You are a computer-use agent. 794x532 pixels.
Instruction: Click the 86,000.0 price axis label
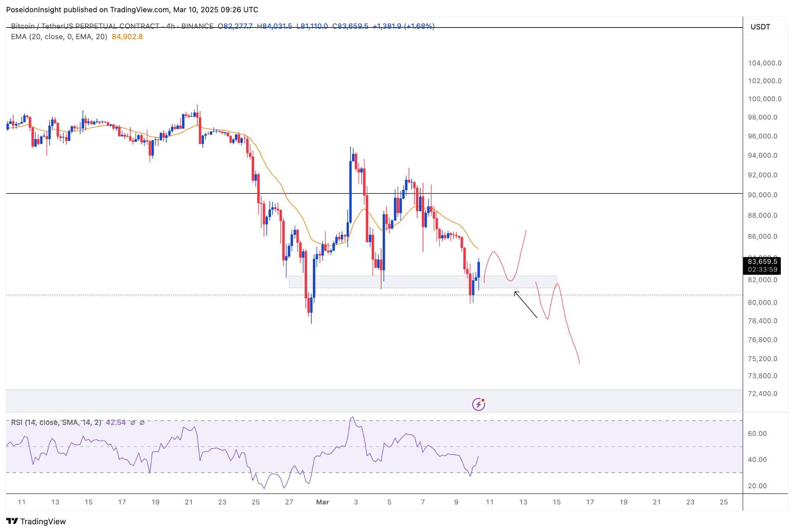pos(763,236)
